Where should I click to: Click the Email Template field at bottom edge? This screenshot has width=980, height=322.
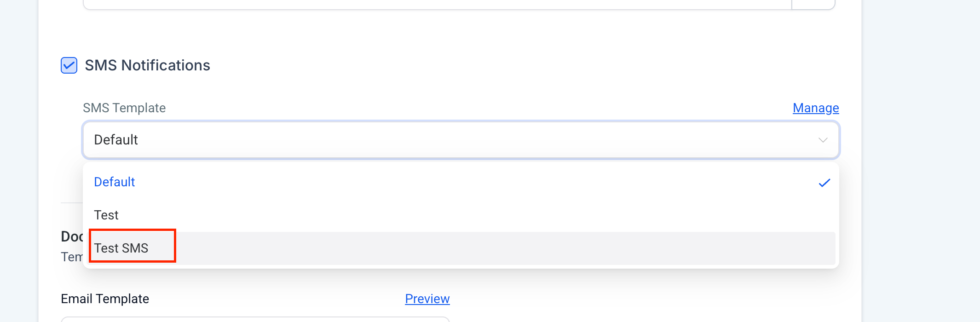tap(255, 319)
